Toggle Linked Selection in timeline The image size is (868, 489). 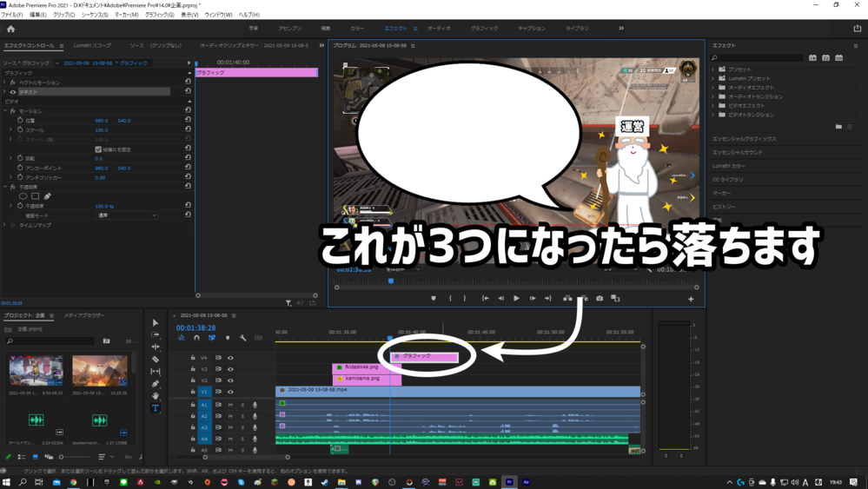tap(212, 338)
